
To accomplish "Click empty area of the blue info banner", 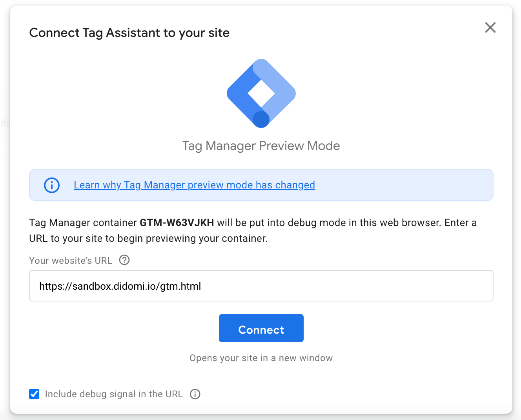I will pos(404,185).
